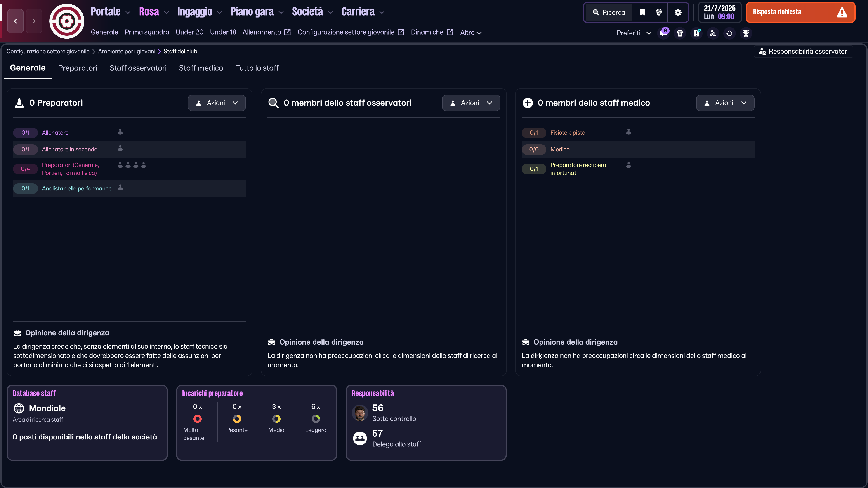Expand the Portale menu chevron

tap(128, 12)
